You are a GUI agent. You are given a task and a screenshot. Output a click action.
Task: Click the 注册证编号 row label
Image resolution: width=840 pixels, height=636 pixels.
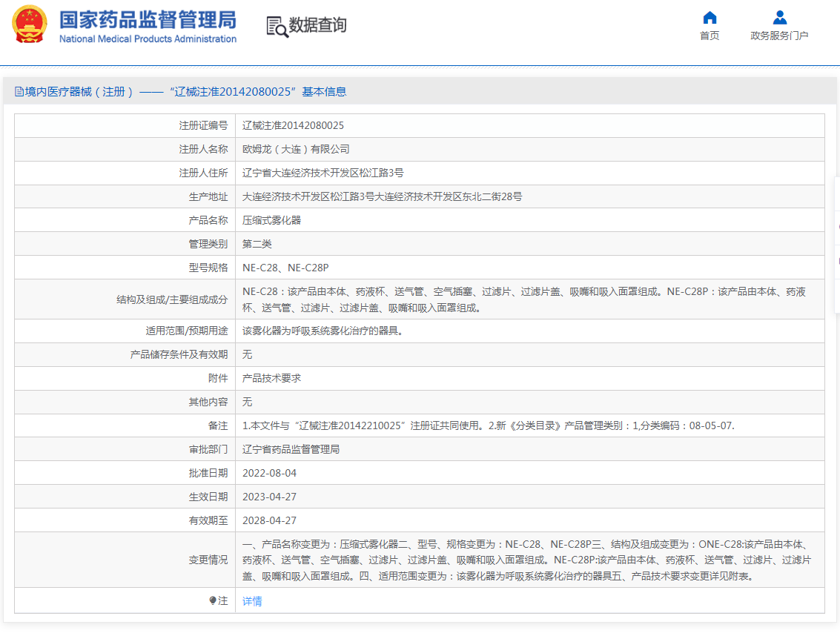203,125
